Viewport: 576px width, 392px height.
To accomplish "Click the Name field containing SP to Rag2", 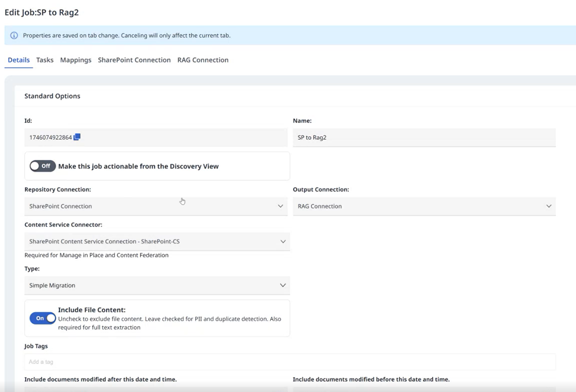I will pos(424,137).
